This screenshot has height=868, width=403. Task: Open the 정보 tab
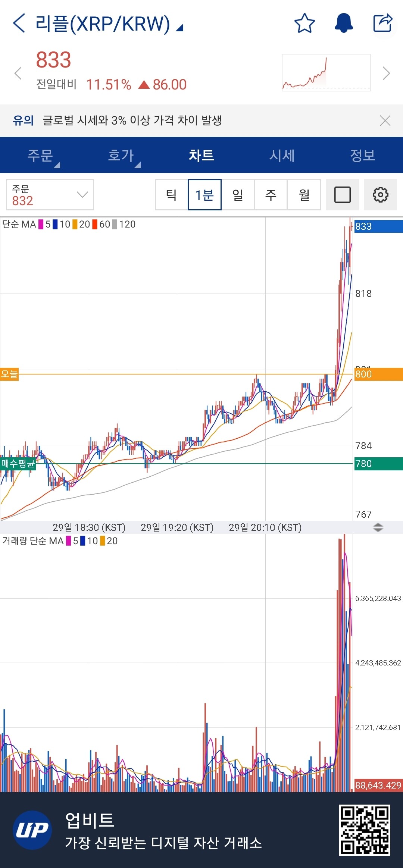click(362, 155)
